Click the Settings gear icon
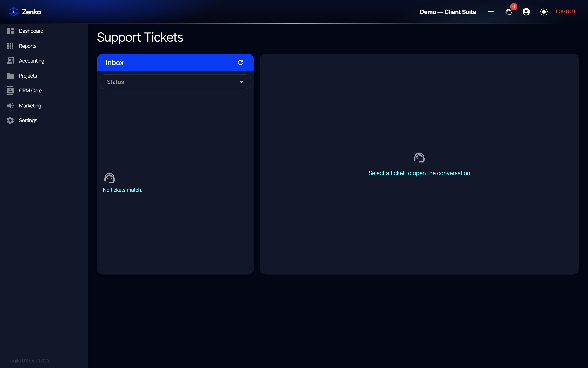 (x=10, y=121)
